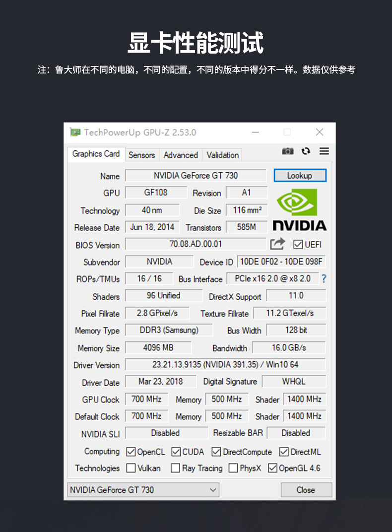
Task: Click the NVIDIA SLI field Disabled
Action: click(x=166, y=433)
